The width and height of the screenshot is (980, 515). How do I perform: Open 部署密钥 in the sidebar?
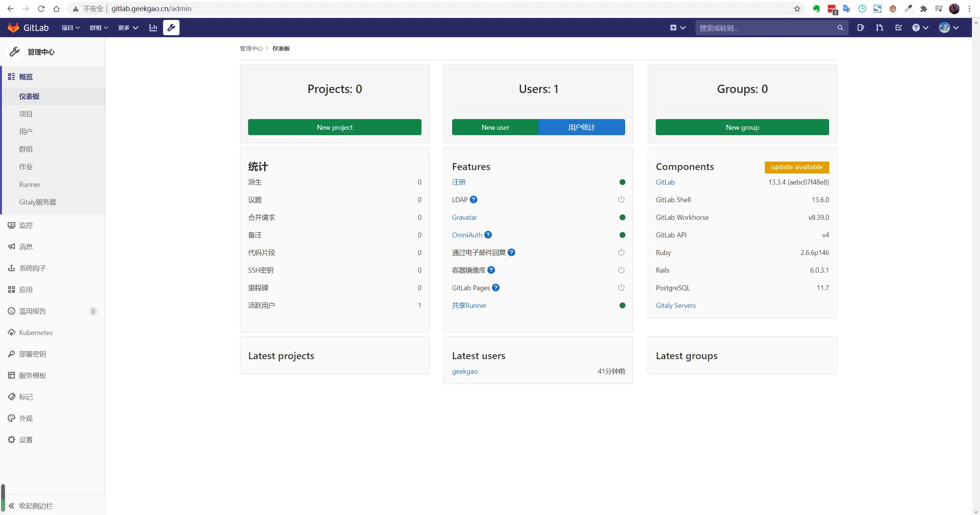click(52, 354)
